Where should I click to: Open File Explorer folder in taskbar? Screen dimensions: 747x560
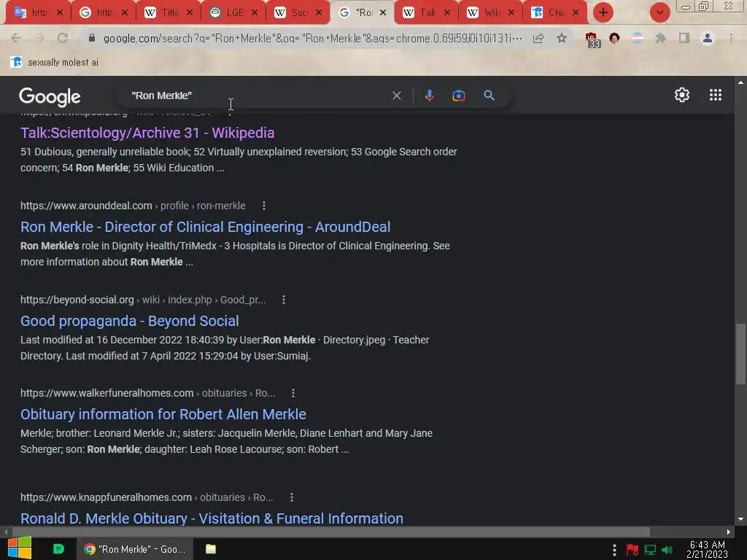tap(211, 549)
